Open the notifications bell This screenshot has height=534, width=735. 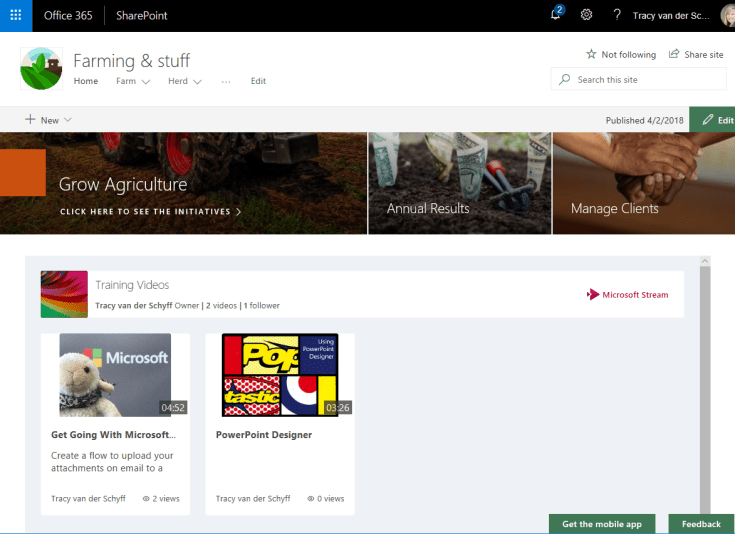coord(557,15)
